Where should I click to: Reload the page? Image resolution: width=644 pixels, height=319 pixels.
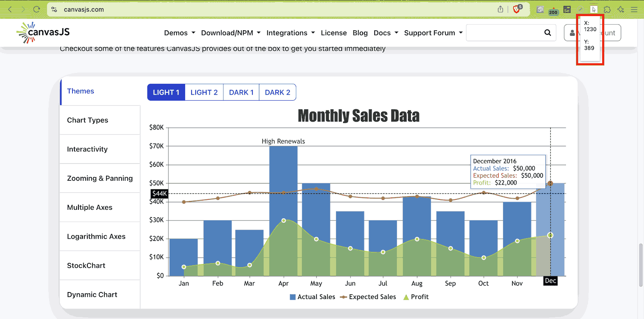tap(37, 9)
